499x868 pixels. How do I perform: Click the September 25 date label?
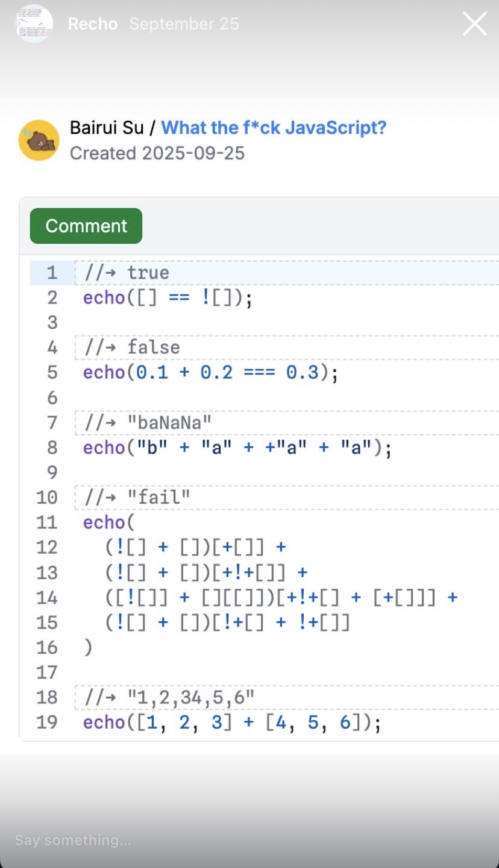(184, 24)
